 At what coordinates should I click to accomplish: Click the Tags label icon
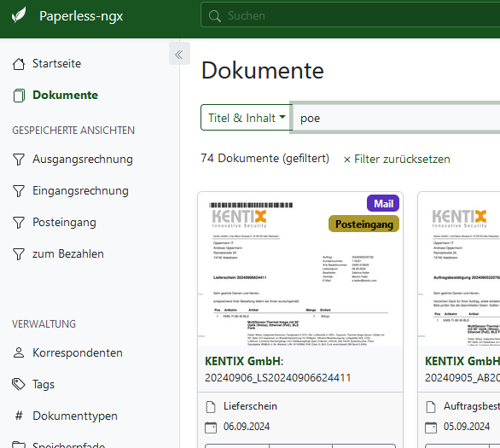click(x=19, y=384)
